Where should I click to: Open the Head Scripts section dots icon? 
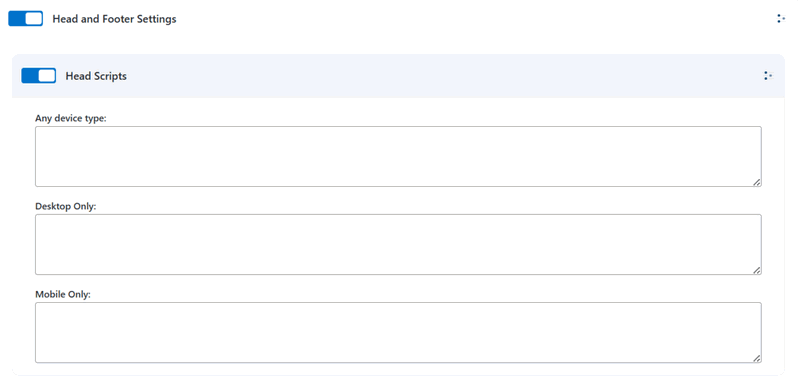768,76
